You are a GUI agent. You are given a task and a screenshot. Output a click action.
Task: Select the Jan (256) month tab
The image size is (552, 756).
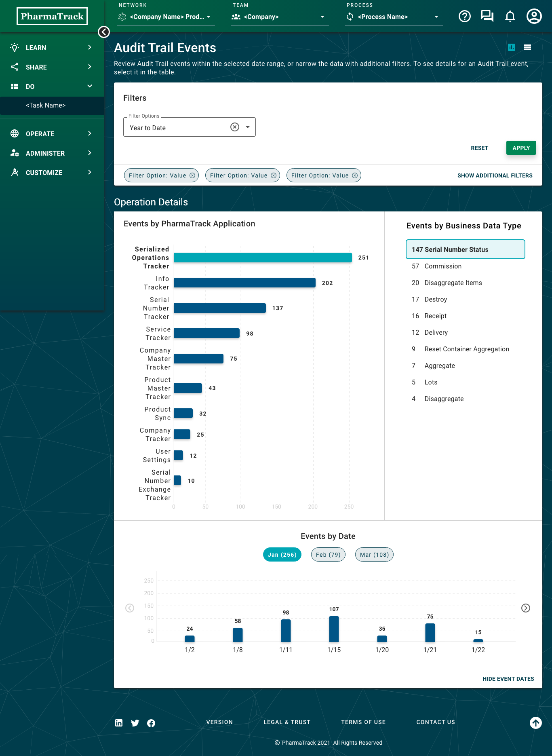coord(282,555)
